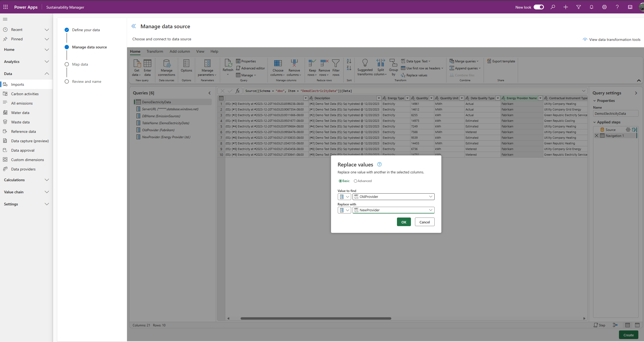Click Choose columns in the ribbon
Screen dimensions: 644x342
pyautogui.click(x=278, y=67)
